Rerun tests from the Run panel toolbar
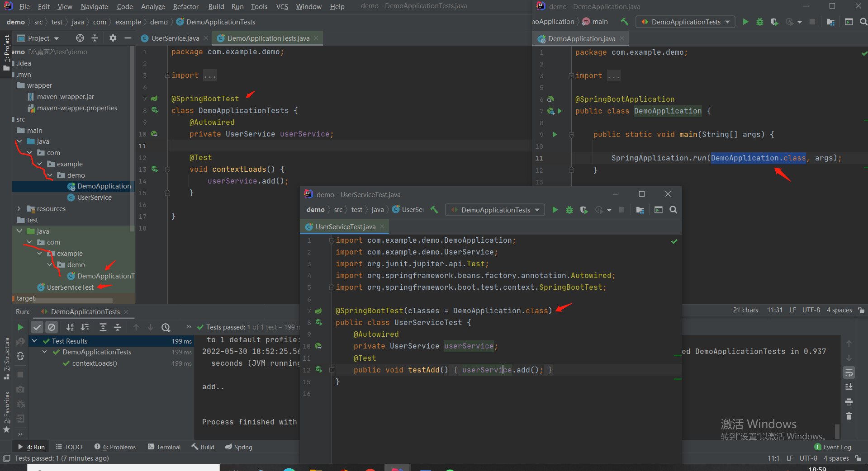This screenshot has width=868, height=471. click(20, 327)
